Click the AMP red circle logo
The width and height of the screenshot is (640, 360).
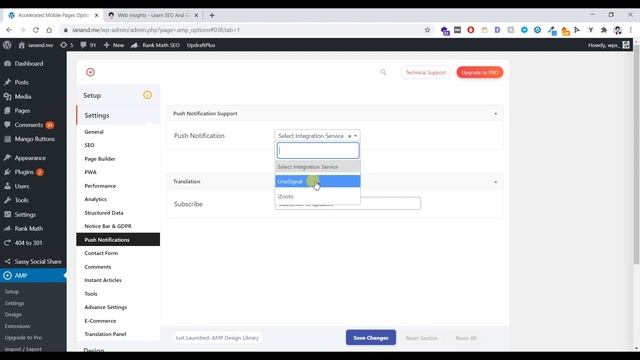(x=90, y=72)
